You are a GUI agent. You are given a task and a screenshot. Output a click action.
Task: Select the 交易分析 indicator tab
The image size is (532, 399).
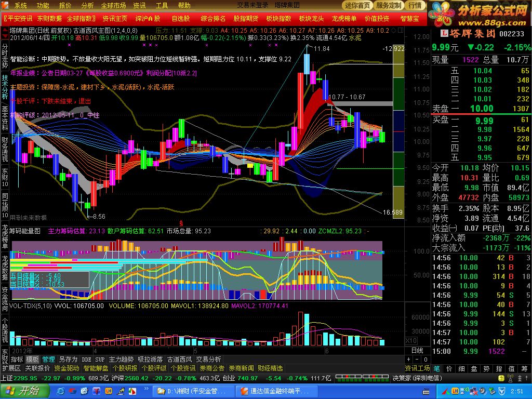point(209,360)
